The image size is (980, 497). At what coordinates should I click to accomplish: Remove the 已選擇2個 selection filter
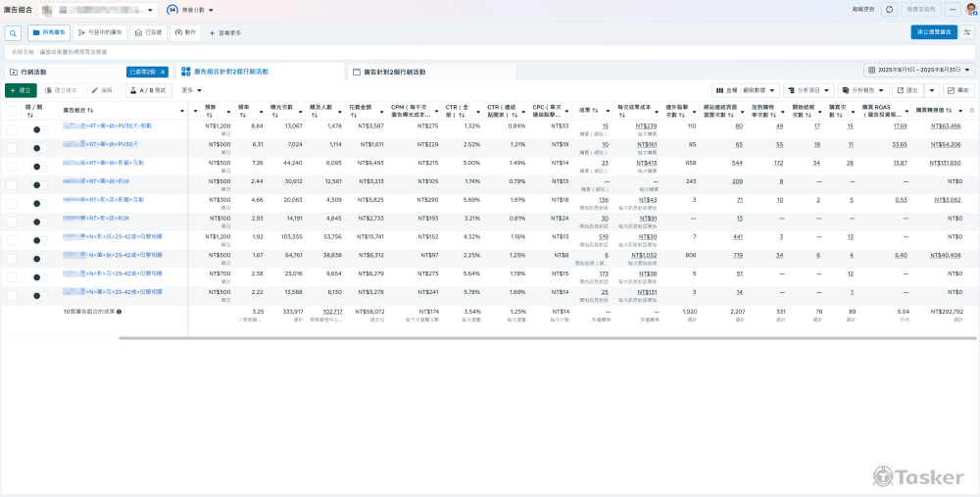[164, 72]
